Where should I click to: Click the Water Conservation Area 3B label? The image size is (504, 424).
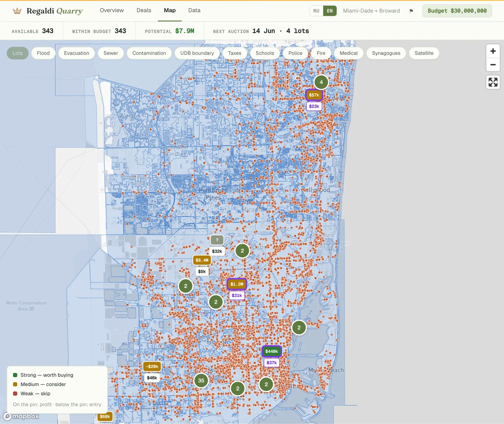tap(26, 306)
